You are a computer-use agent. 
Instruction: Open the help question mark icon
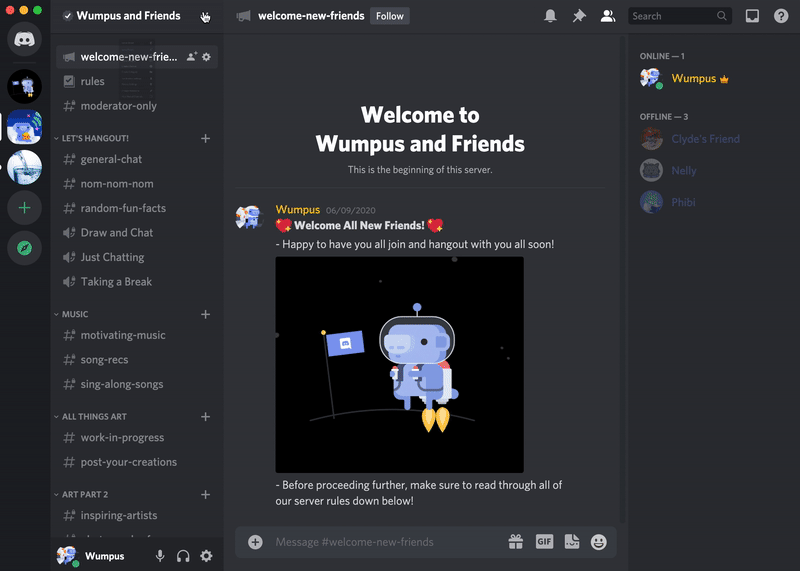pyautogui.click(x=781, y=16)
